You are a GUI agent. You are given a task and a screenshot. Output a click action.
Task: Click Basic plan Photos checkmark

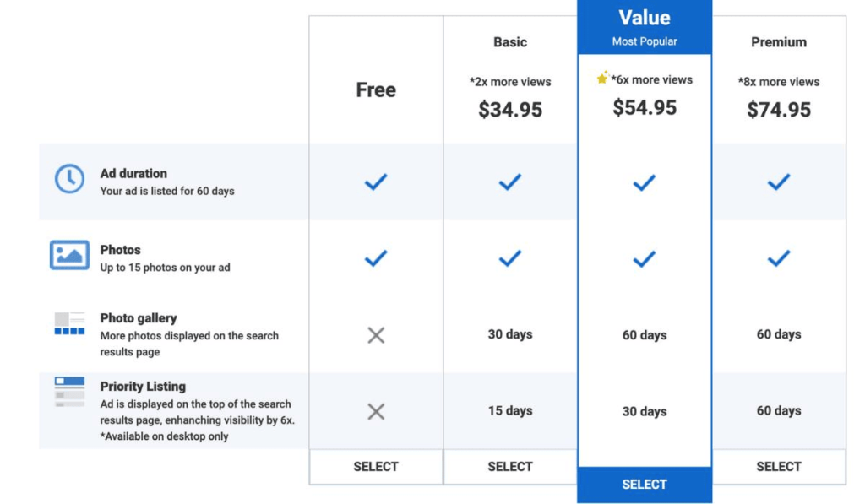pos(510,258)
